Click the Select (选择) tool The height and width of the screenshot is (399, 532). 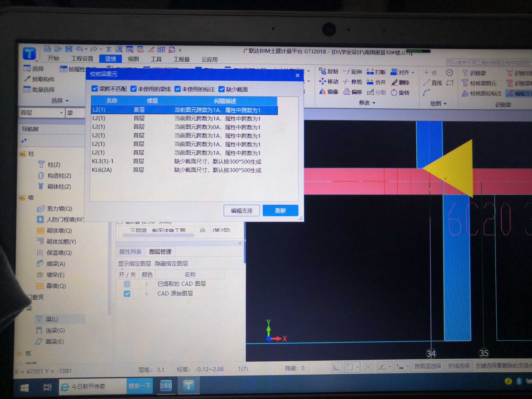[34, 69]
